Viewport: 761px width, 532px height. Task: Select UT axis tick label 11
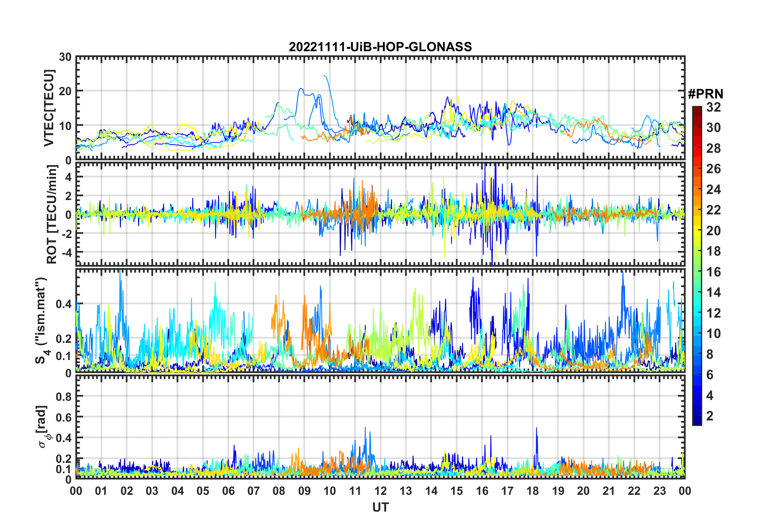tap(355, 491)
